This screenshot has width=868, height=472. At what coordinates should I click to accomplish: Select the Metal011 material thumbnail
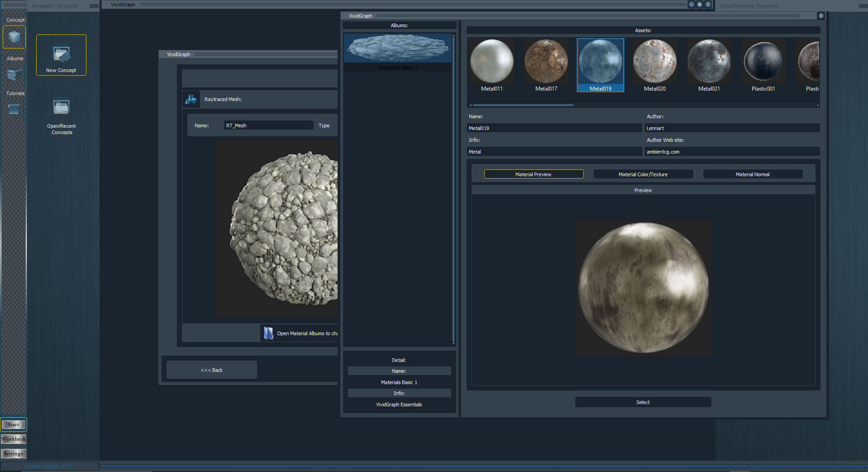pyautogui.click(x=491, y=62)
